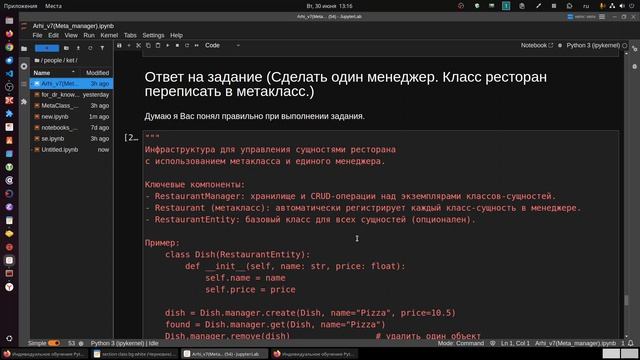The width and height of the screenshot is (640, 360).
Task: Select the MetaClass_ notebook file
Action: (71, 106)
